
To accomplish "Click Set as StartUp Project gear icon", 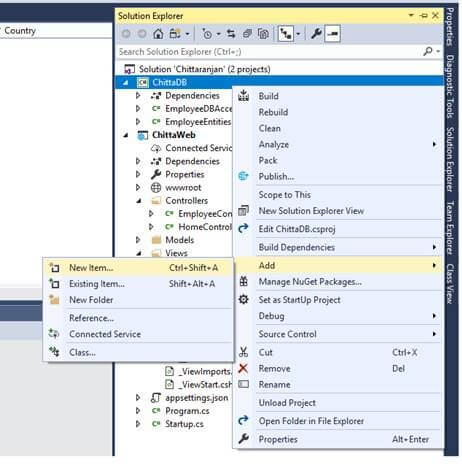I will [243, 300].
